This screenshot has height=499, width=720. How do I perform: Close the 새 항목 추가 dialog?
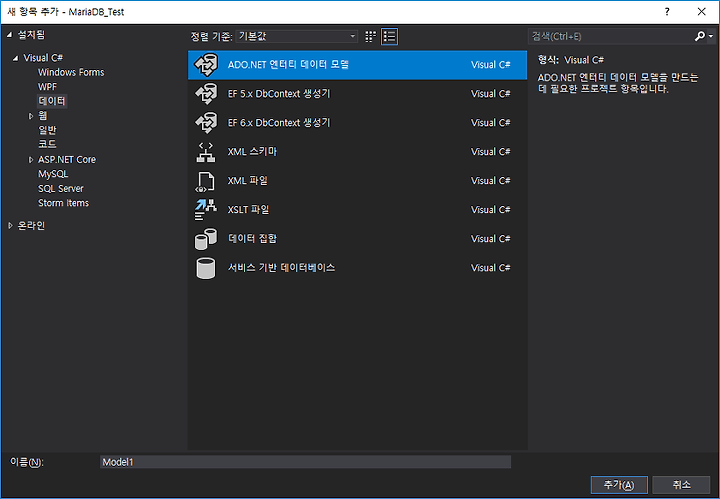click(x=701, y=11)
